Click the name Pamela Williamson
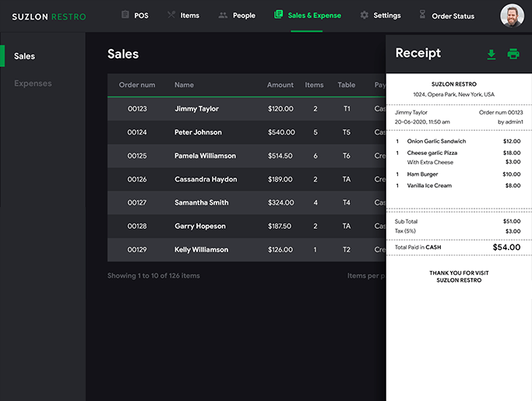 point(205,156)
